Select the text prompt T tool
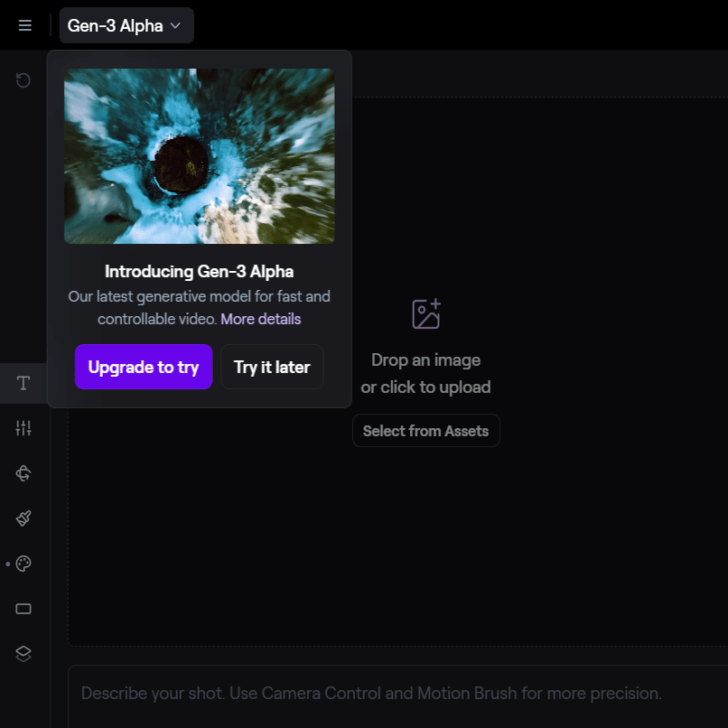The height and width of the screenshot is (728, 728). [23, 384]
